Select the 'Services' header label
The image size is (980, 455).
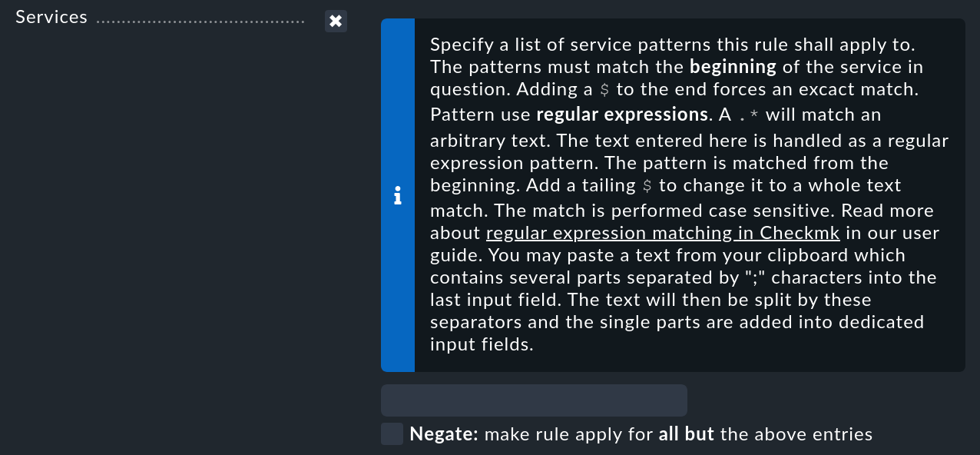coord(51,16)
